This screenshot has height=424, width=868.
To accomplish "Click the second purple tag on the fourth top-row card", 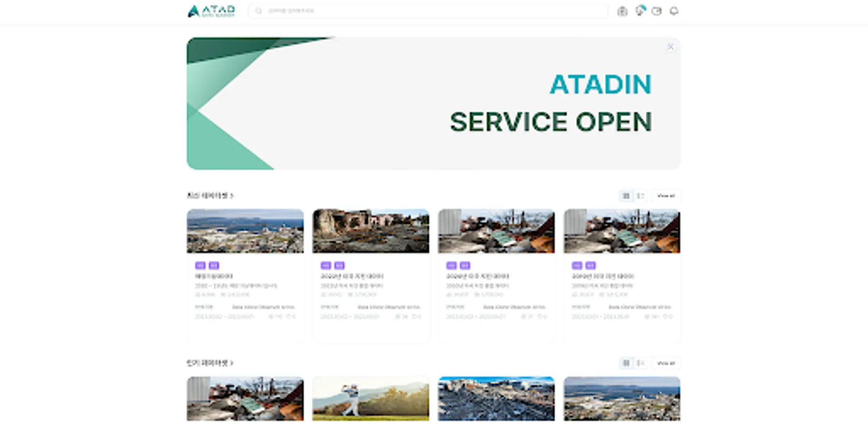I will click(x=591, y=266).
